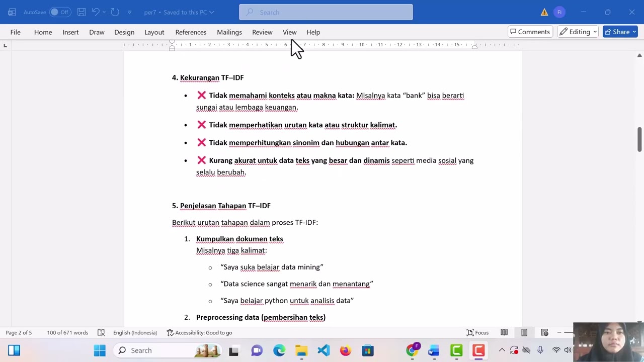Switch to Google Chrome on the taskbar
644x362 pixels.
pos(412,350)
